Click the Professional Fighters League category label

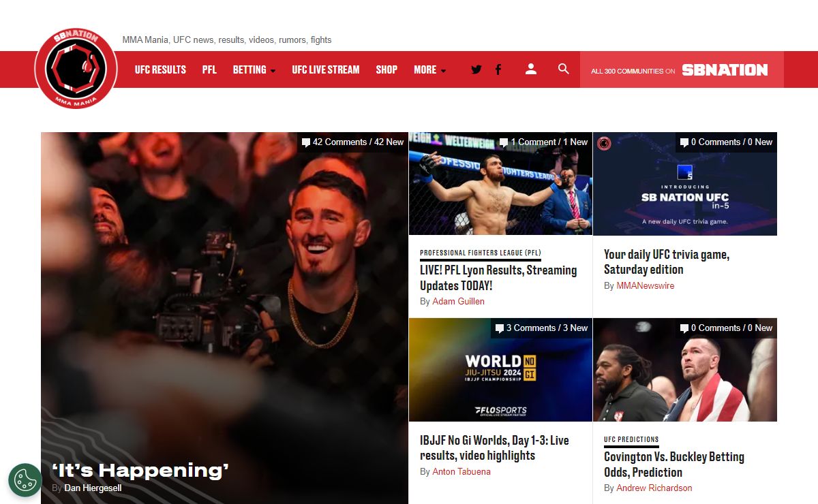tap(480, 253)
